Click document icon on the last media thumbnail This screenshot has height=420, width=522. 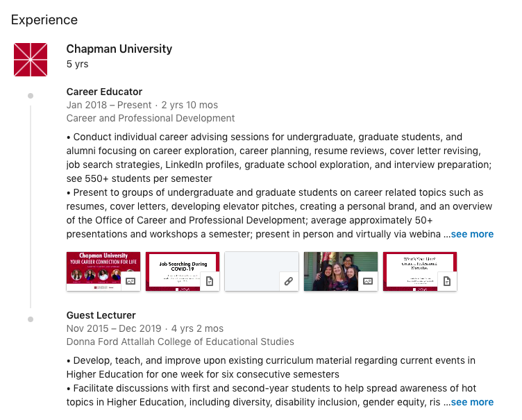coord(447,281)
